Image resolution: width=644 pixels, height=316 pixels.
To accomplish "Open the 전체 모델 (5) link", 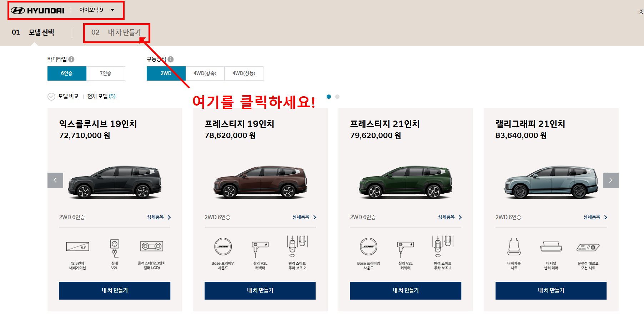I will click(x=101, y=96).
